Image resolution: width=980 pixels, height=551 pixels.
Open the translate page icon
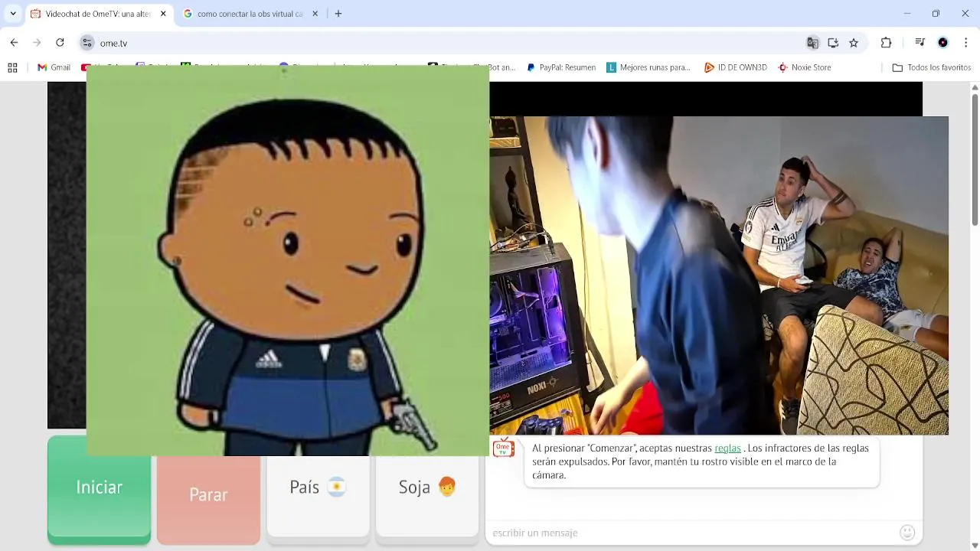click(x=812, y=43)
